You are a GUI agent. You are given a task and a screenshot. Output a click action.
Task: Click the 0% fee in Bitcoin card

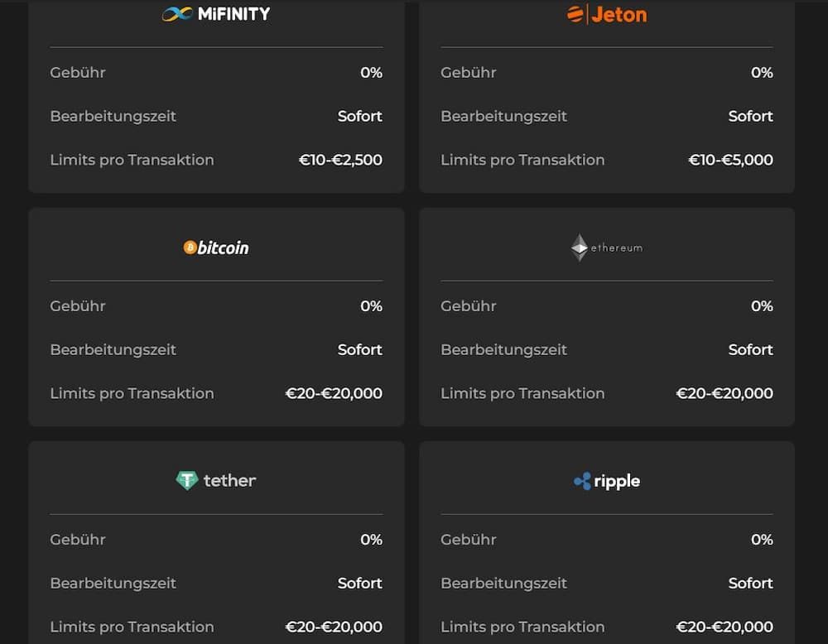pos(371,306)
